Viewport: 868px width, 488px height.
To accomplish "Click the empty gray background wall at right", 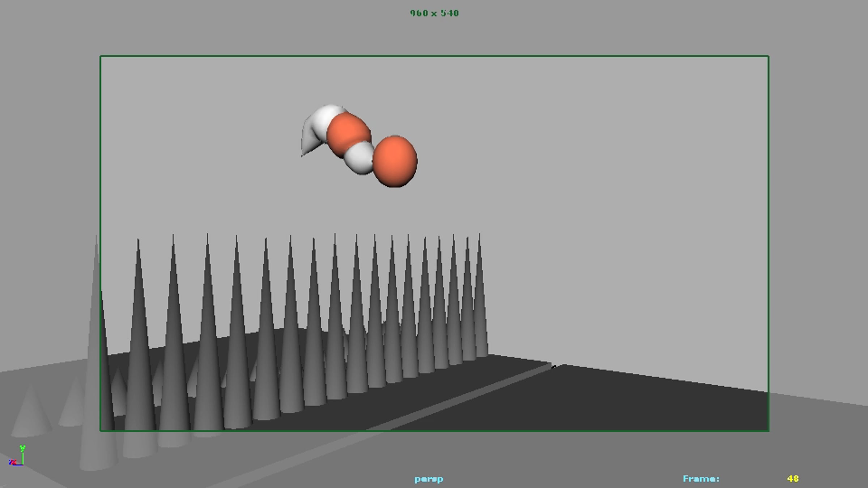I will pos(633,199).
